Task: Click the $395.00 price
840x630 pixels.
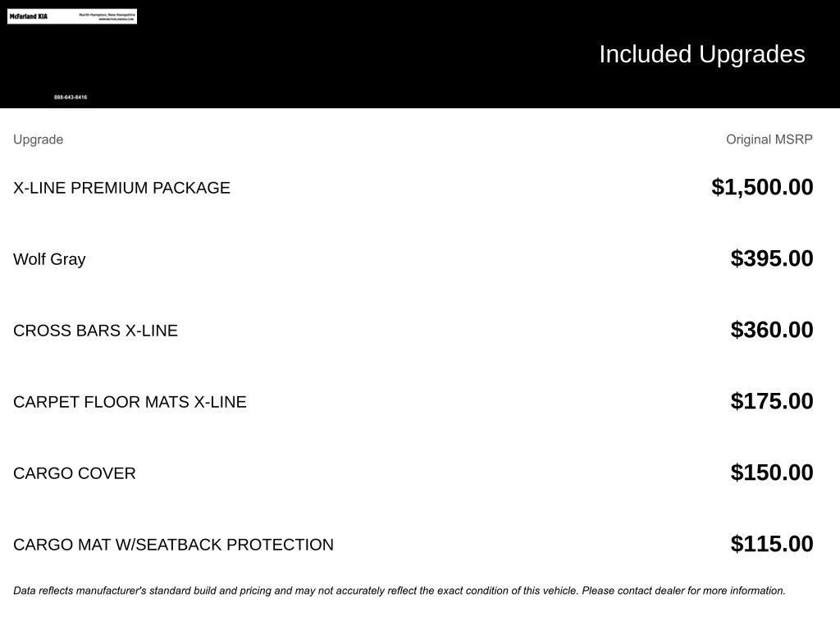Action: [x=771, y=258]
